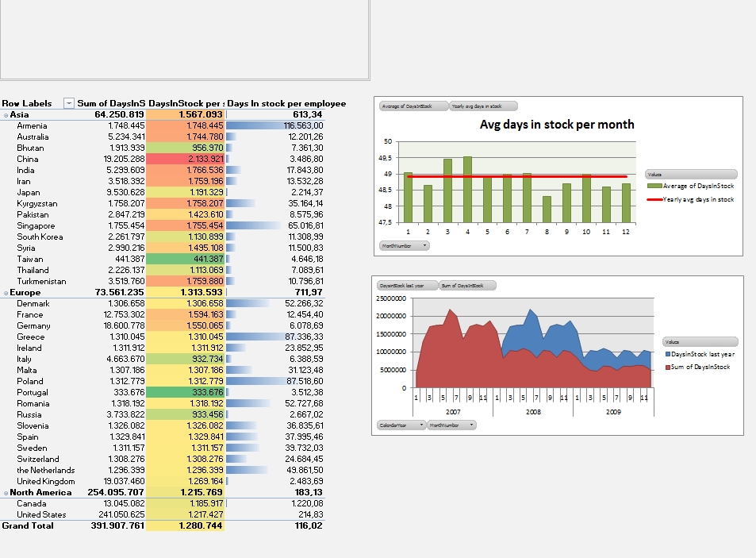The height and width of the screenshot is (558, 756).
Task: Collapse the Asia group in the pivot table
Action: coord(7,114)
